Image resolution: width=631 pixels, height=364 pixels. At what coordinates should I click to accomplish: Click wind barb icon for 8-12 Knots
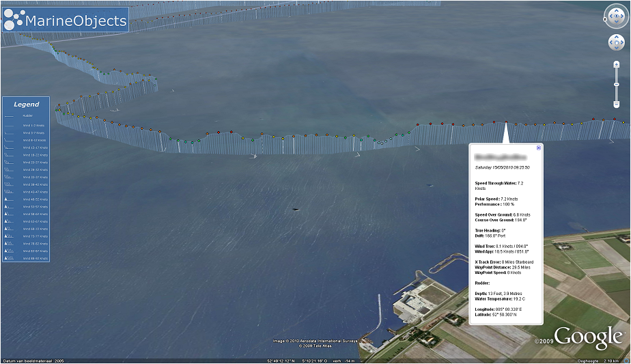[8, 140]
